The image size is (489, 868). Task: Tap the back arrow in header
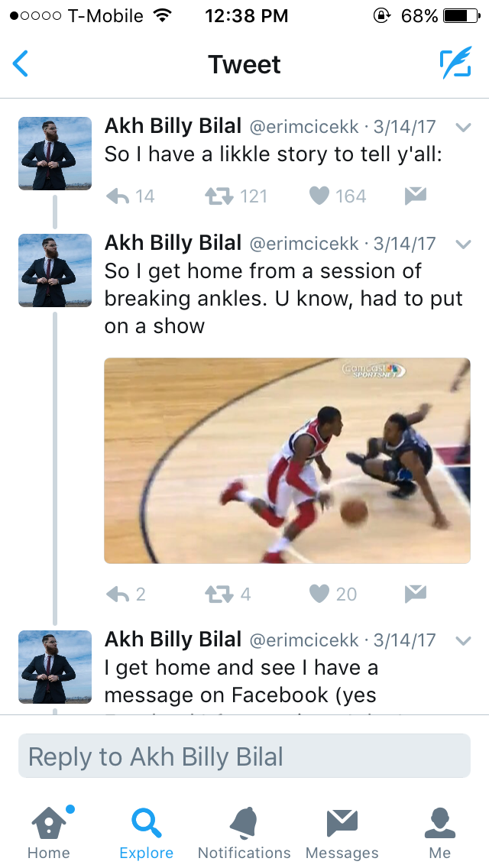(21, 63)
